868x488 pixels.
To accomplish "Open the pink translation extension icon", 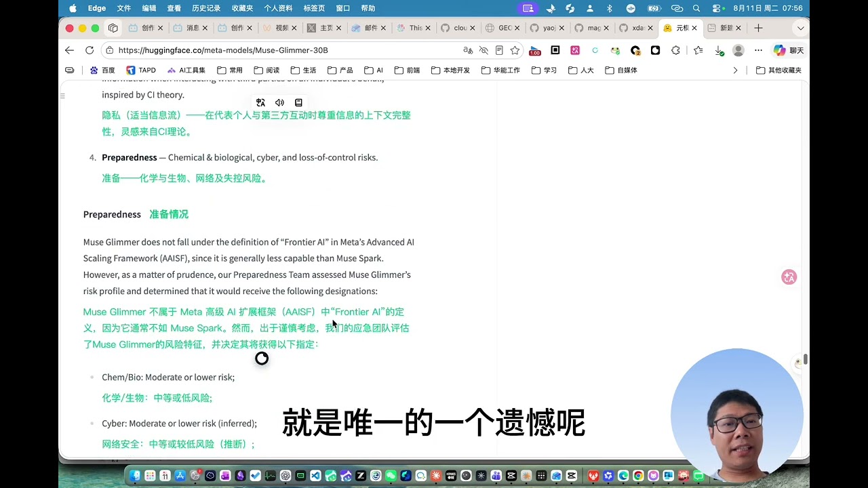I will click(x=575, y=50).
